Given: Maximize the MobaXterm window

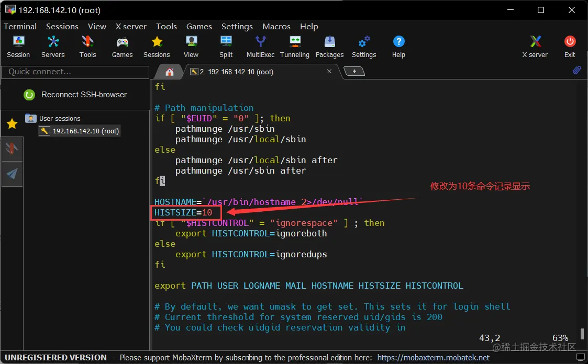Looking at the screenshot, I should (x=541, y=10).
